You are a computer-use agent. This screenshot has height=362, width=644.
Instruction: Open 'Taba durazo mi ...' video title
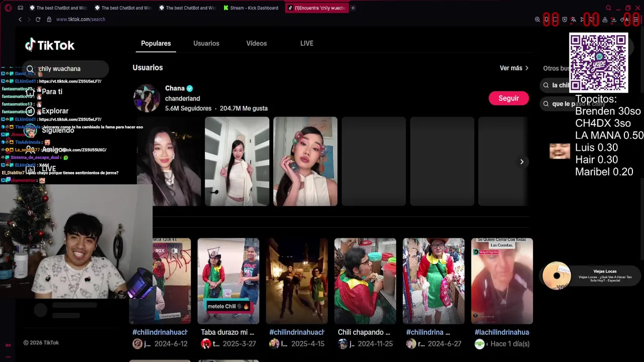click(227, 332)
